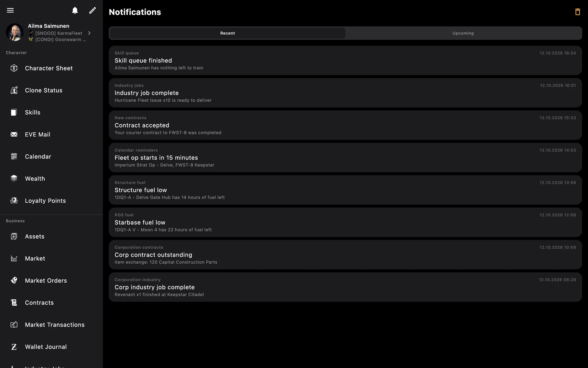Open the Skill queue finished notification
Image resolution: width=588 pixels, height=368 pixels.
345,60
